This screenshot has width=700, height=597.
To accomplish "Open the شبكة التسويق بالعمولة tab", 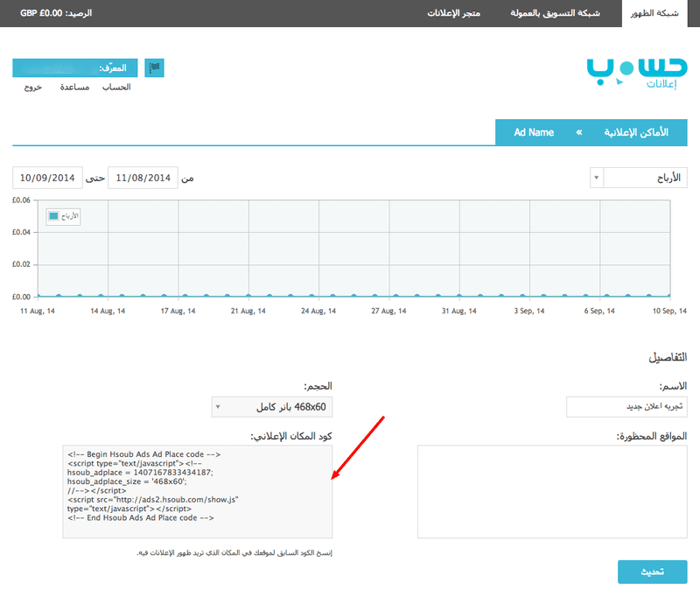I will (555, 13).
